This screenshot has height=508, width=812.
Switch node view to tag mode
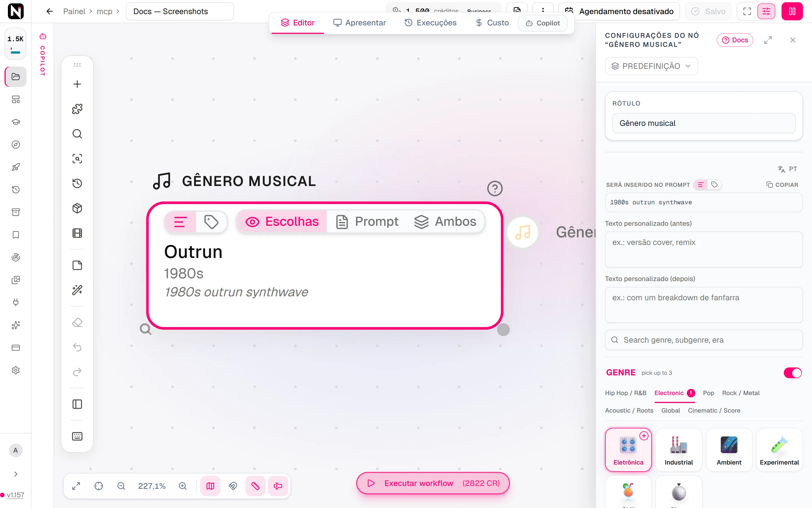tap(211, 222)
